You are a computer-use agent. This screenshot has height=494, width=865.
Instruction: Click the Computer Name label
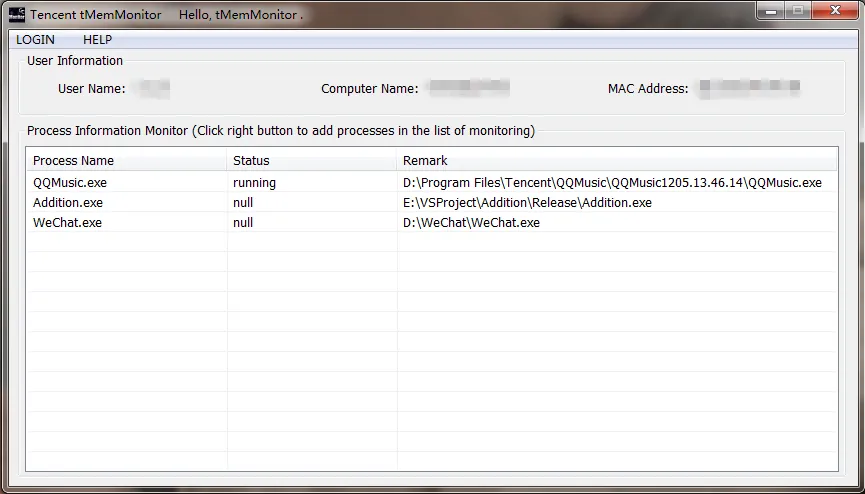tap(370, 88)
